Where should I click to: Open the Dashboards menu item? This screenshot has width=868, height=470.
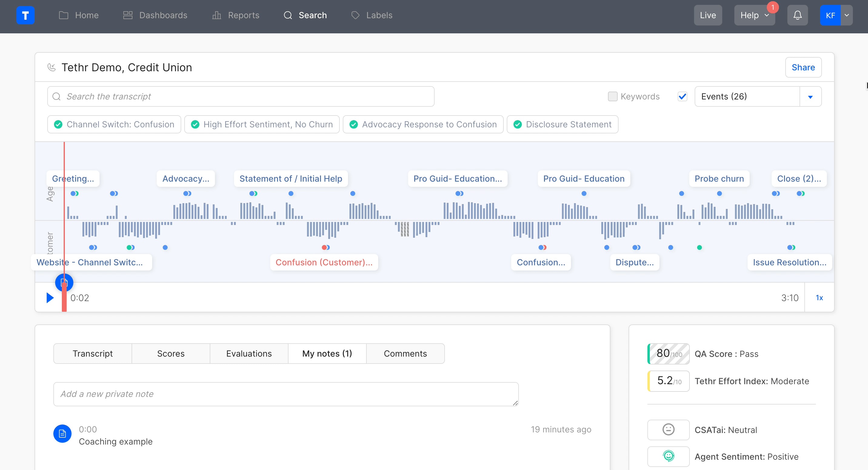click(x=155, y=15)
